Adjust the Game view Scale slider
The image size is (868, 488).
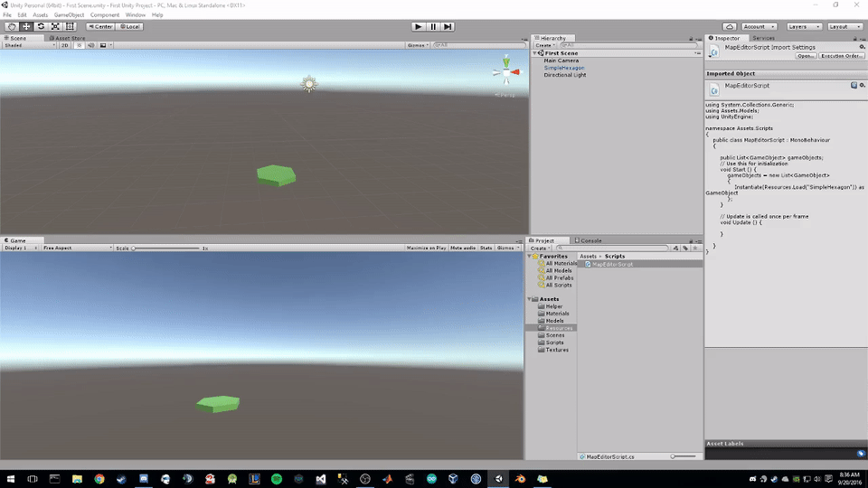(165, 249)
